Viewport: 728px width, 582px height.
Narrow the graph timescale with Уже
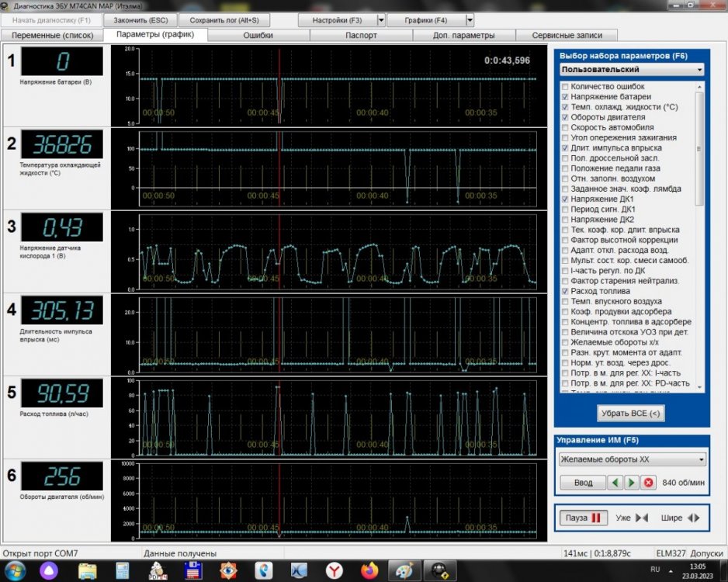(x=632, y=518)
